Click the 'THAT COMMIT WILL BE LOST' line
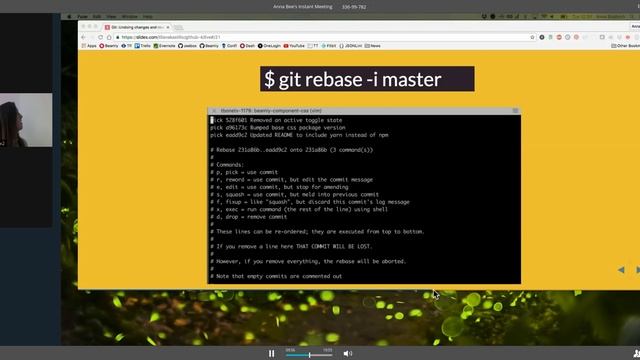640x360 pixels. pos(291,247)
